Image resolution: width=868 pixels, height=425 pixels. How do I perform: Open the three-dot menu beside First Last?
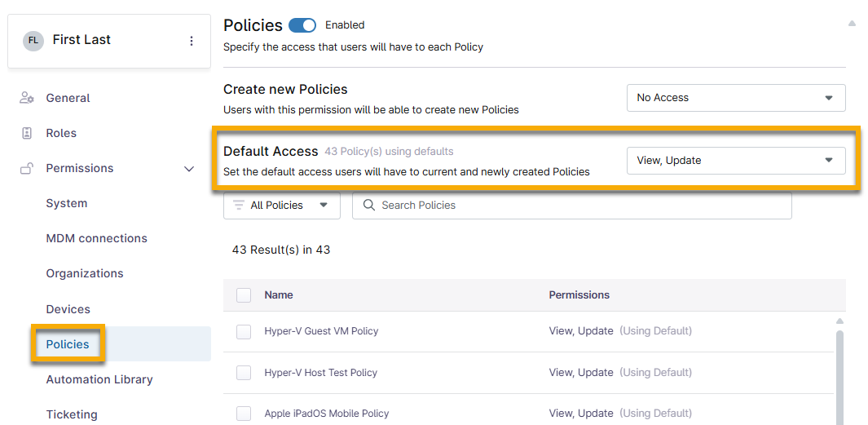[192, 41]
